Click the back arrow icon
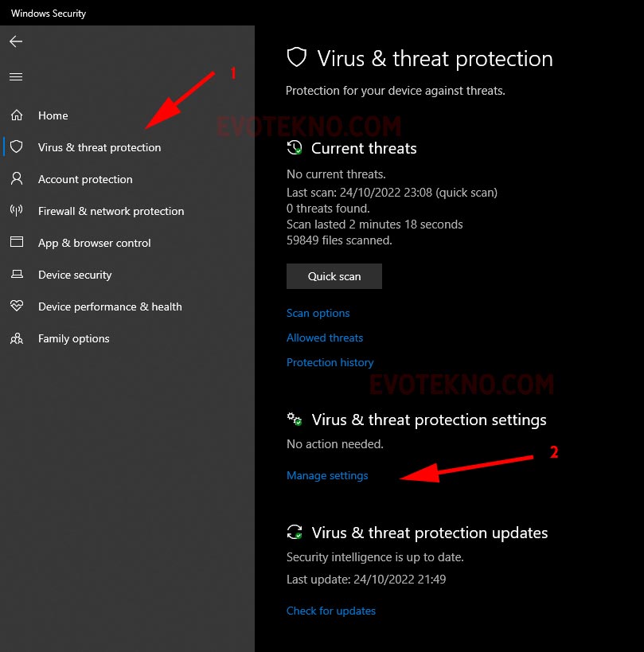The width and height of the screenshot is (644, 652). [16, 41]
